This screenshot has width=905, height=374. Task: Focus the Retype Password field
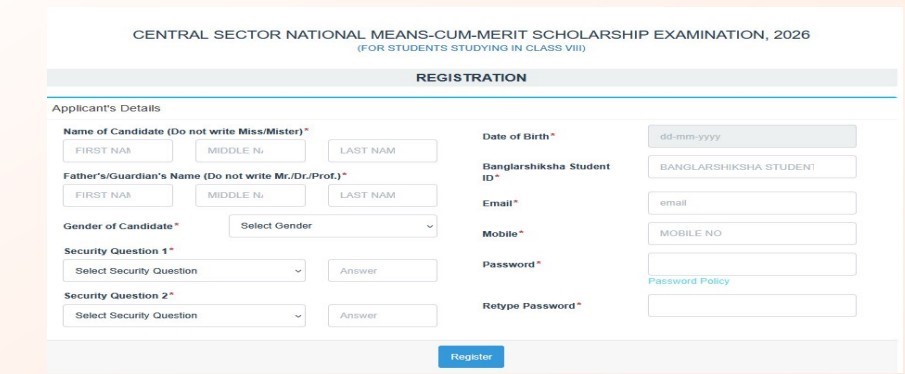pyautogui.click(x=752, y=306)
